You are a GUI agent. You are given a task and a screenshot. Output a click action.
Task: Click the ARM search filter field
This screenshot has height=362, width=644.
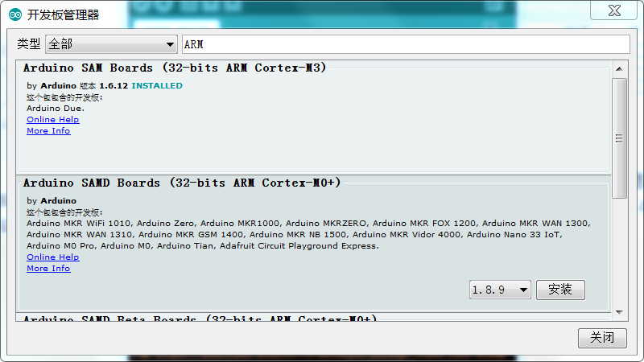(406, 44)
